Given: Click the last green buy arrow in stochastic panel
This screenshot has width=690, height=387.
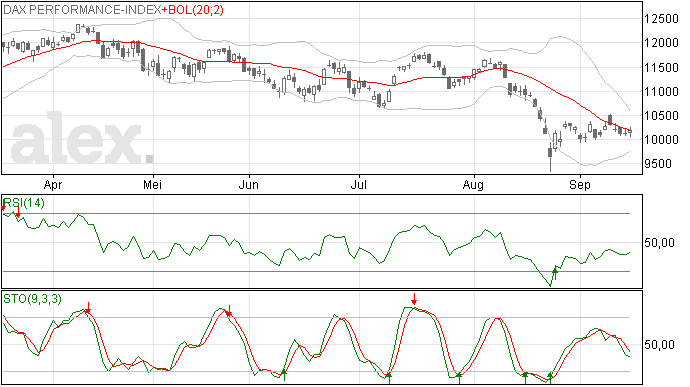Looking at the screenshot, I should coord(550,377).
